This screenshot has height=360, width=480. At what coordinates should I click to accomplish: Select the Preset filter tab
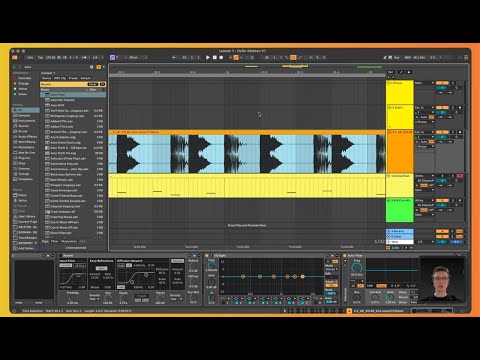coord(73,78)
